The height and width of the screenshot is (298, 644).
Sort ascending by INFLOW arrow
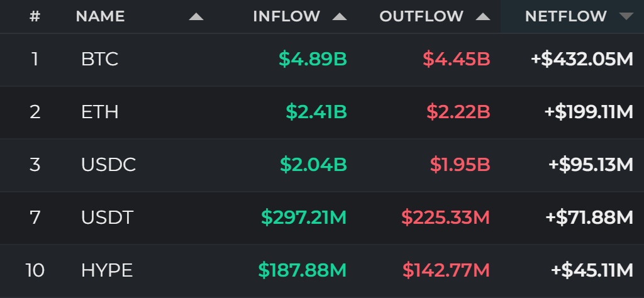(339, 17)
